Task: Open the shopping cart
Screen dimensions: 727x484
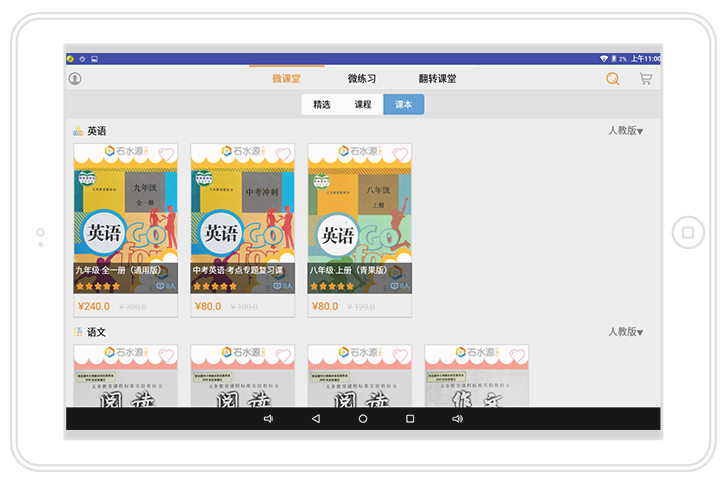Action: coord(646,79)
